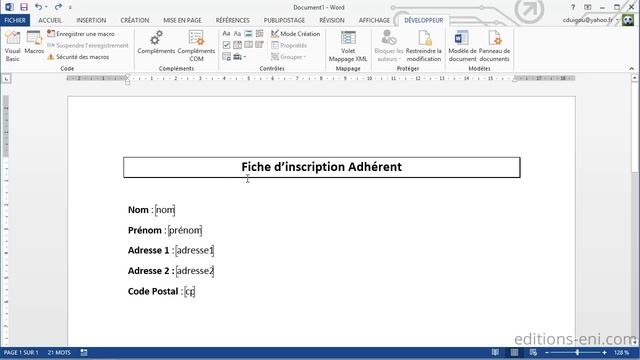Click the adresse1 content control field
The image size is (640, 360).
(195, 250)
